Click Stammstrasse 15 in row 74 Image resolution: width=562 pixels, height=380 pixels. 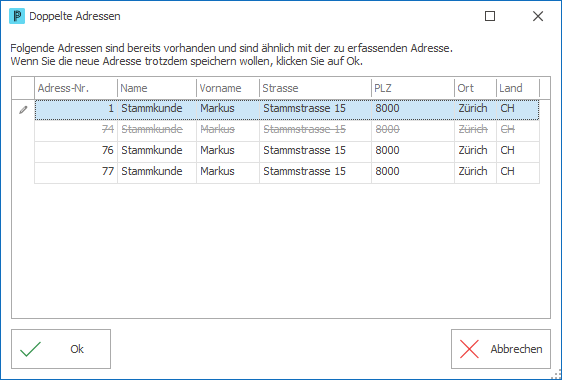pyautogui.click(x=315, y=130)
